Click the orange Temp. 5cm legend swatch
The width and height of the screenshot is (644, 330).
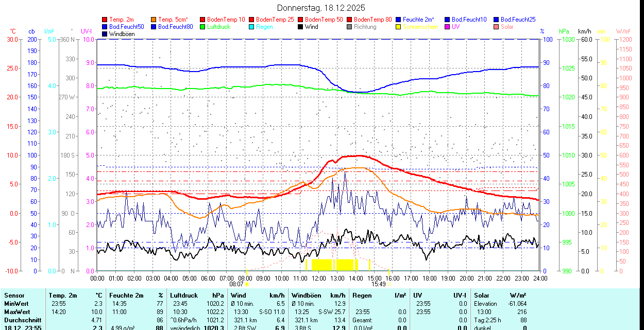pyautogui.click(x=154, y=20)
